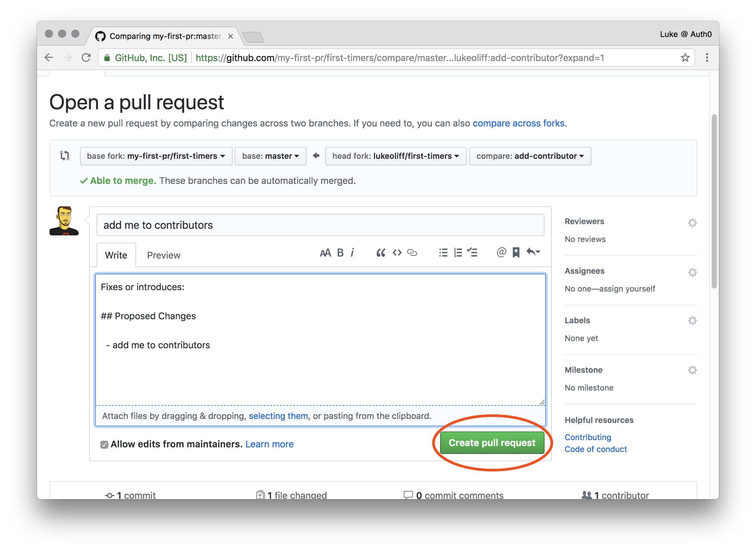Expand the base fork dropdown
The width and height of the screenshot is (756, 552).
tap(156, 156)
